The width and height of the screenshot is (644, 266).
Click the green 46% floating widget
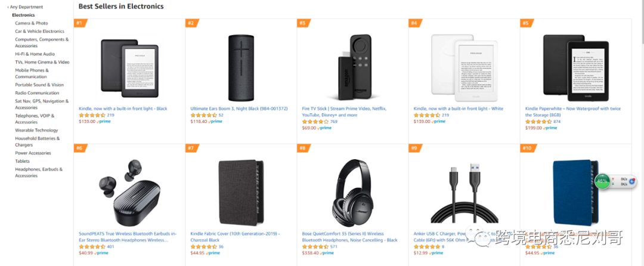tap(602, 181)
